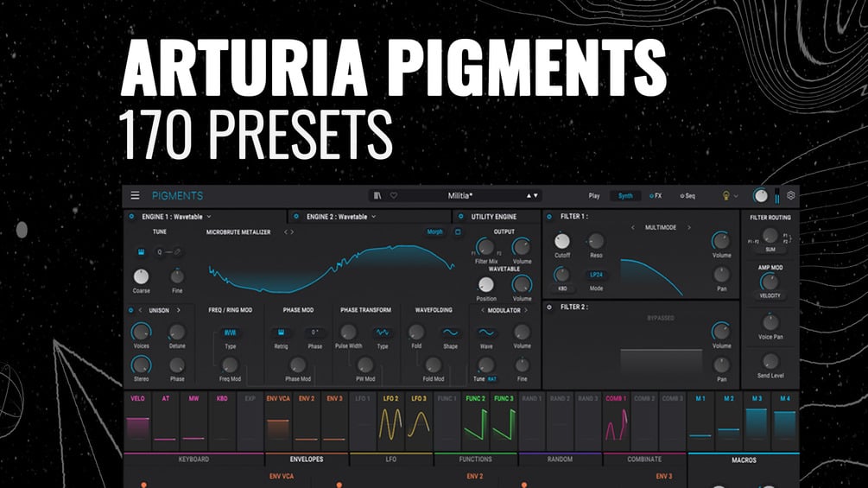868x488 pixels.
Task: Select the M 3 macro source
Action: pos(757,420)
